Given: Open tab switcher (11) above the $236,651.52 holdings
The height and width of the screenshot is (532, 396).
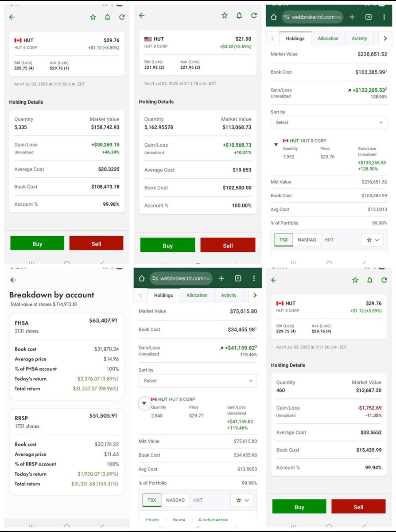Looking at the screenshot, I should coord(368,17).
